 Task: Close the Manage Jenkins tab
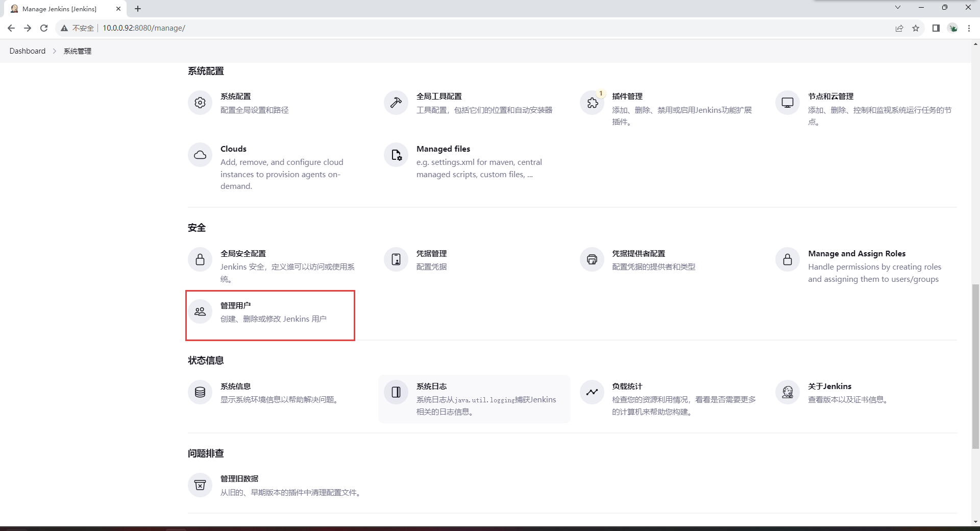tap(118, 9)
